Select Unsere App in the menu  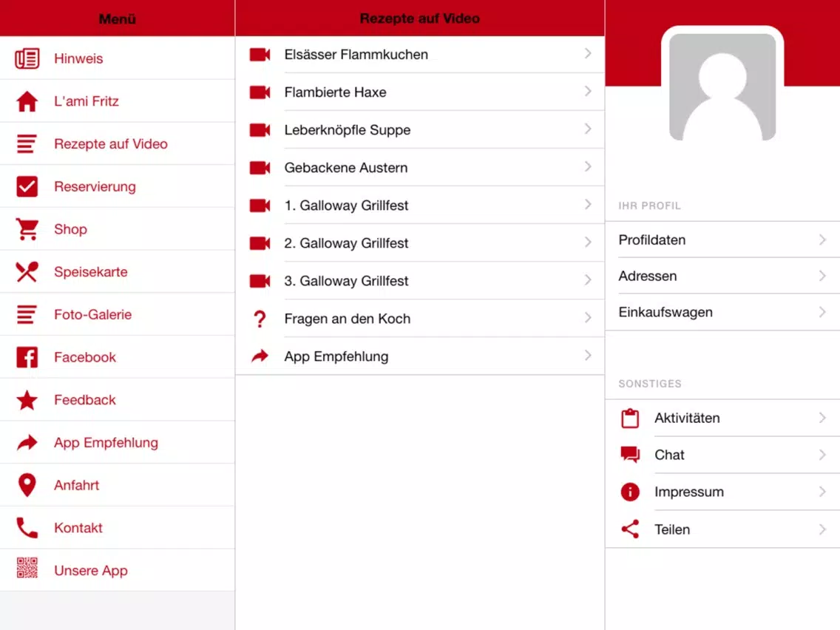118,571
